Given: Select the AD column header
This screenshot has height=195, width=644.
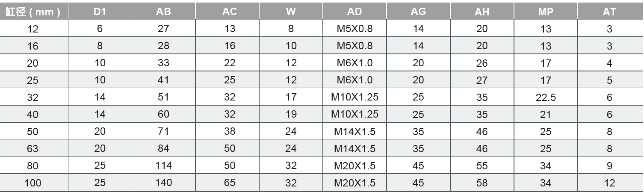Looking at the screenshot, I should click(x=354, y=12).
